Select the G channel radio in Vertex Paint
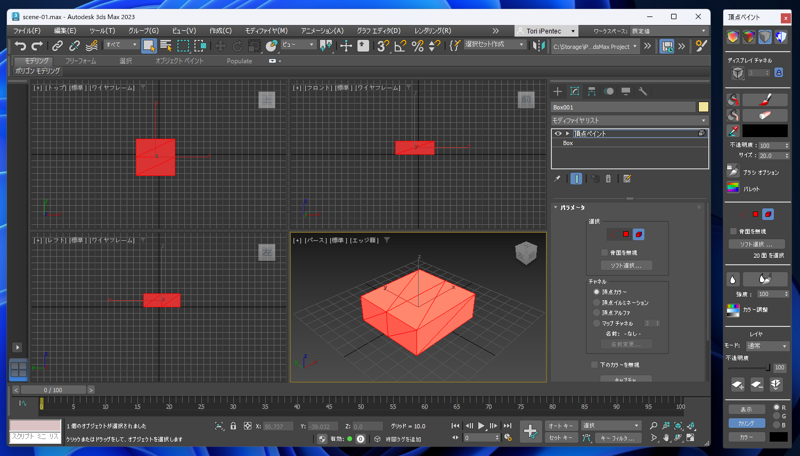Viewport: 800px width, 456px height. click(777, 416)
